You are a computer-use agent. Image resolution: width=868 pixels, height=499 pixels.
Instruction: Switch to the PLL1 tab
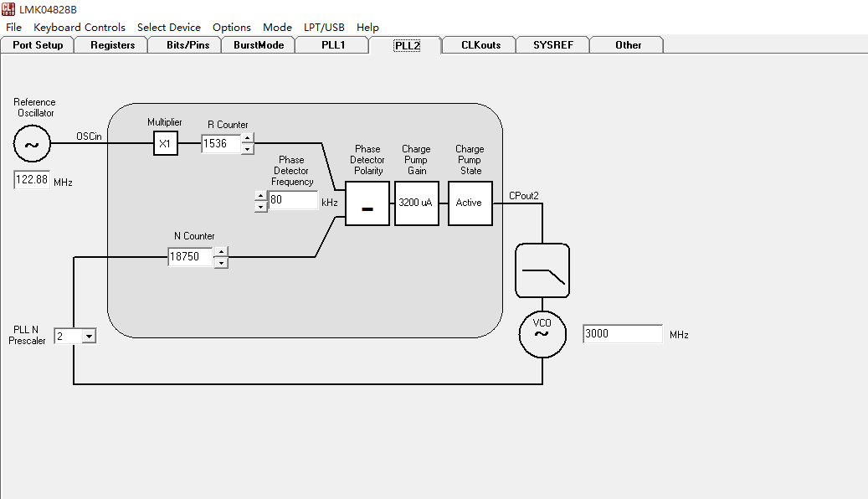pyautogui.click(x=332, y=45)
